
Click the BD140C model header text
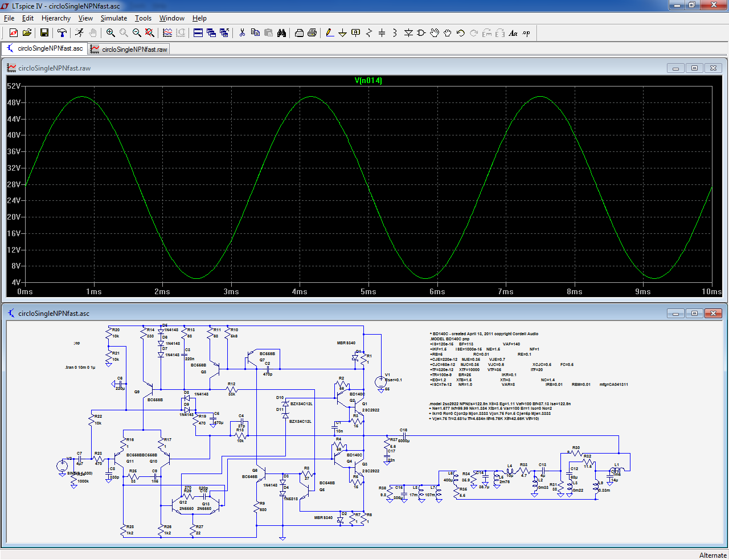pos(484,334)
